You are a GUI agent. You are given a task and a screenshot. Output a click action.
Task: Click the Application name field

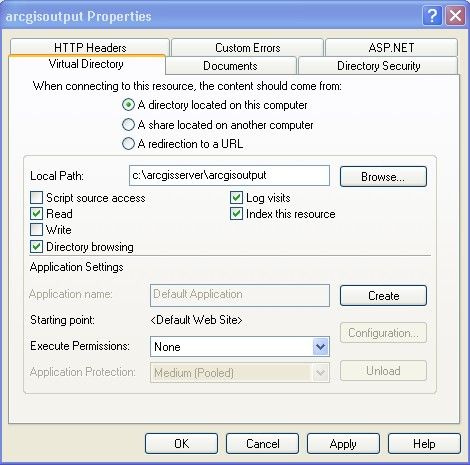pyautogui.click(x=240, y=295)
